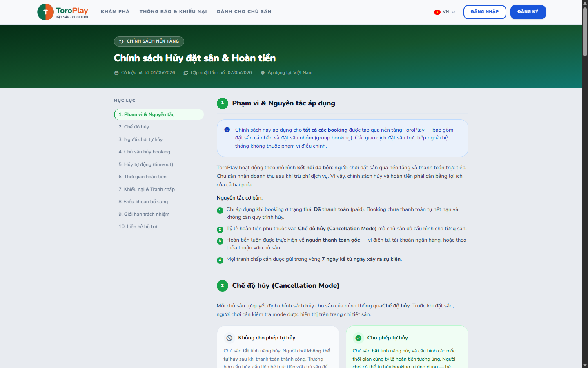This screenshot has height=368, width=588.
Task: Go to '2. Chế độ hủy' section
Action: [x=159, y=127]
